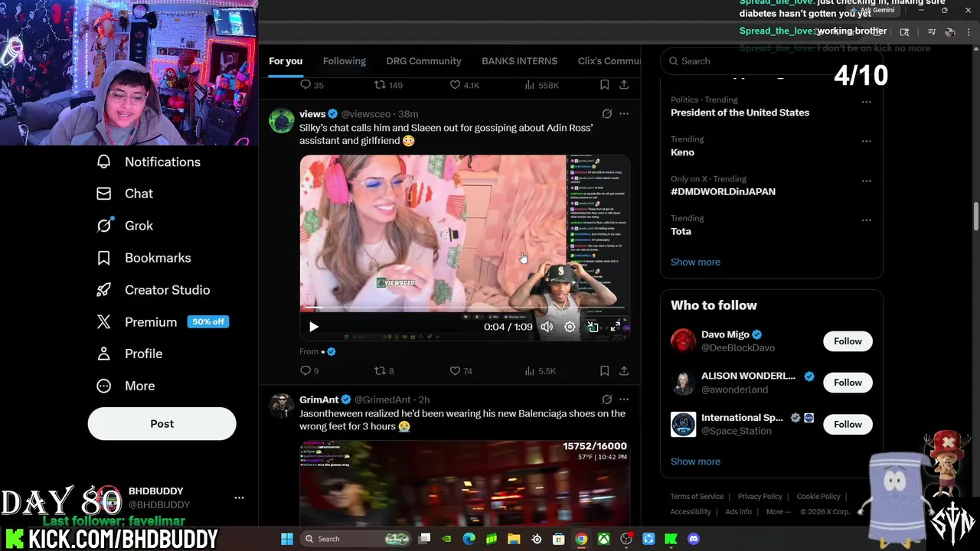Viewport: 980px width, 551px height.
Task: Open options for the Keno trend
Action: 866,142
